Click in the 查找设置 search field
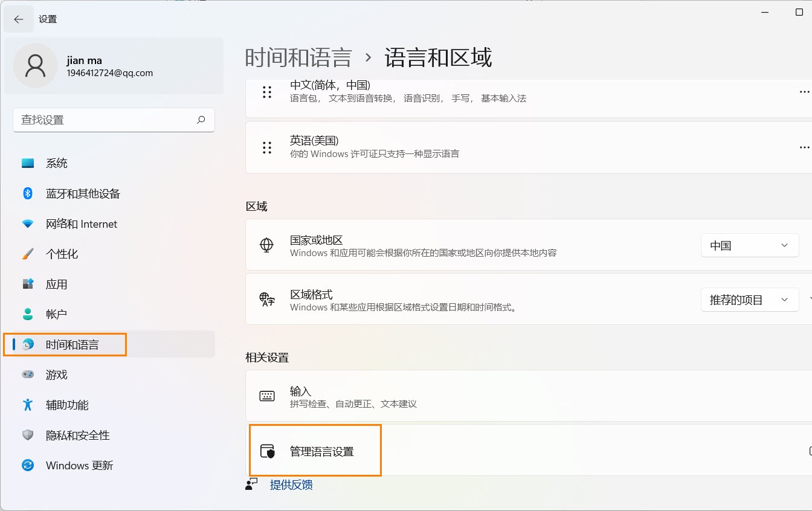 [x=114, y=120]
